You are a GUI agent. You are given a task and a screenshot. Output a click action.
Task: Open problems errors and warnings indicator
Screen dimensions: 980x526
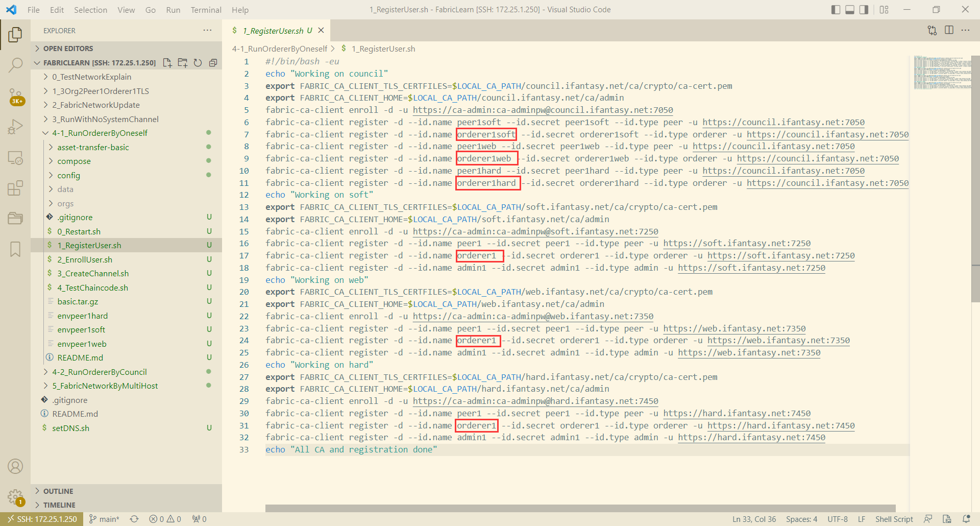[x=165, y=519]
